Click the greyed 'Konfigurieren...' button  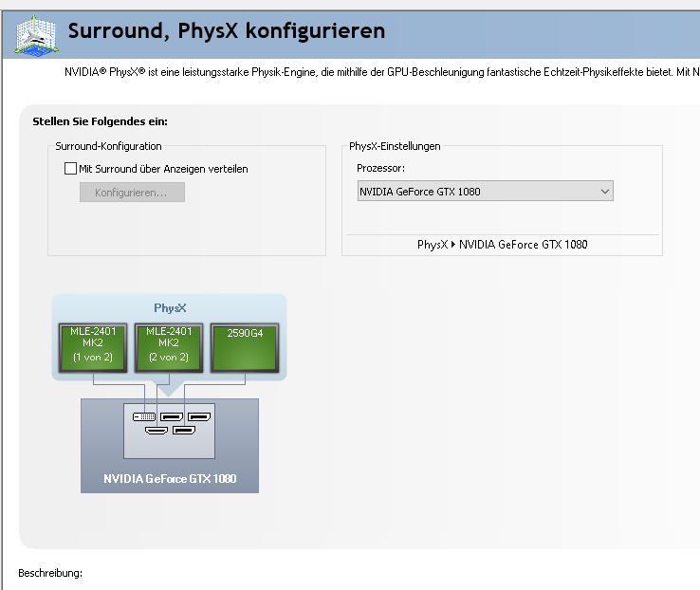(132, 193)
